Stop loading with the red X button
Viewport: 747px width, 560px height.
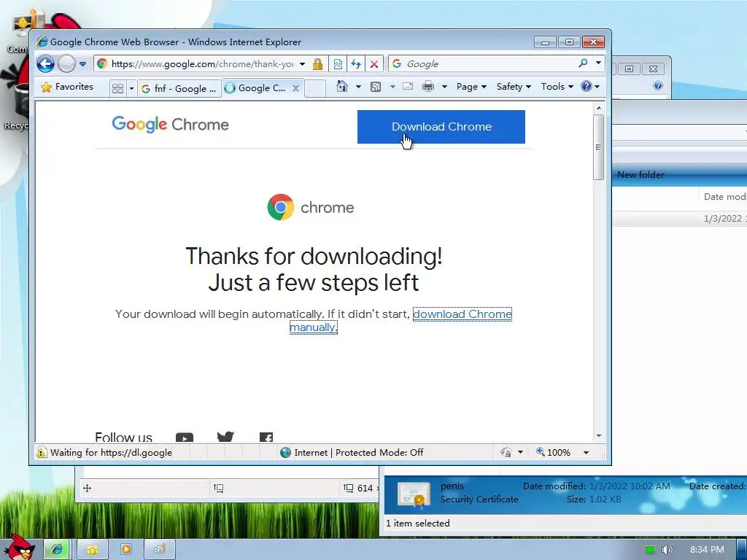(374, 64)
